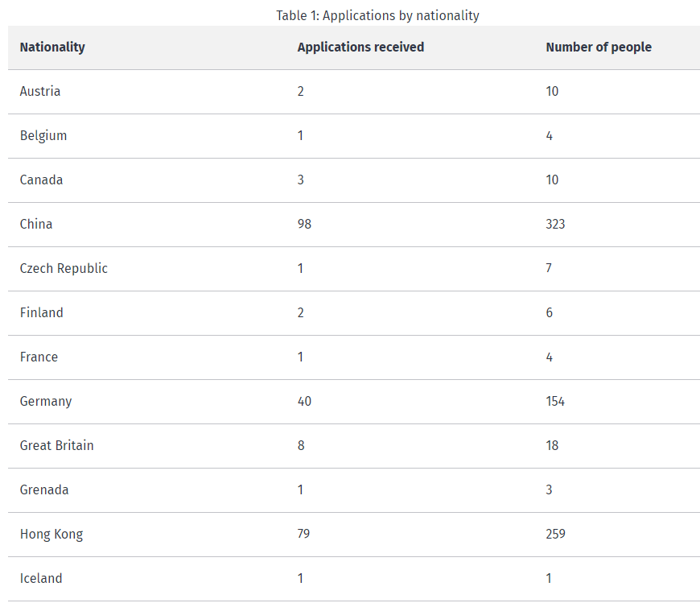Viewport: 700px width, 603px height.
Task: Click the Iceland nationality cell
Action: pyautogui.click(x=41, y=579)
